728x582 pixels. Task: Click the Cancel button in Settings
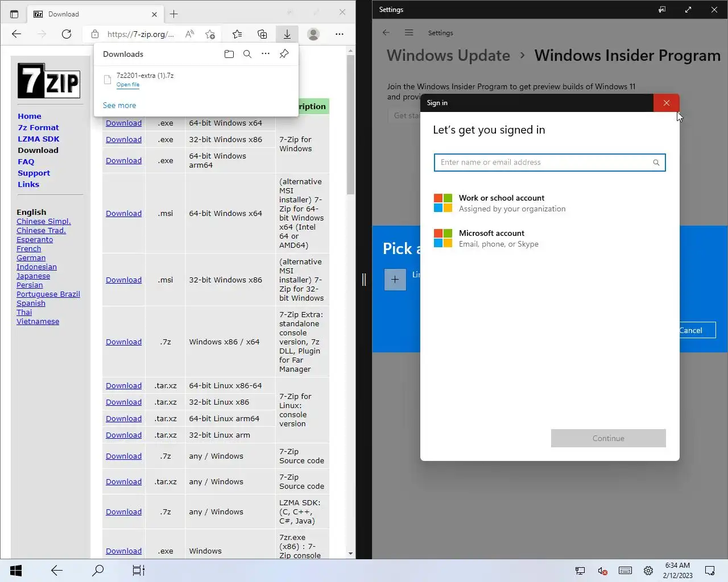pyautogui.click(x=697, y=330)
